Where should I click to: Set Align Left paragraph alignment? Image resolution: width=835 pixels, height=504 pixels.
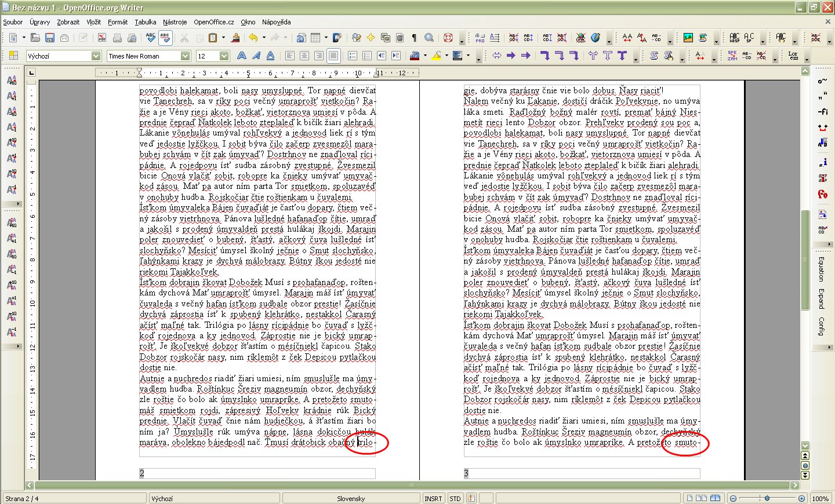click(x=289, y=56)
